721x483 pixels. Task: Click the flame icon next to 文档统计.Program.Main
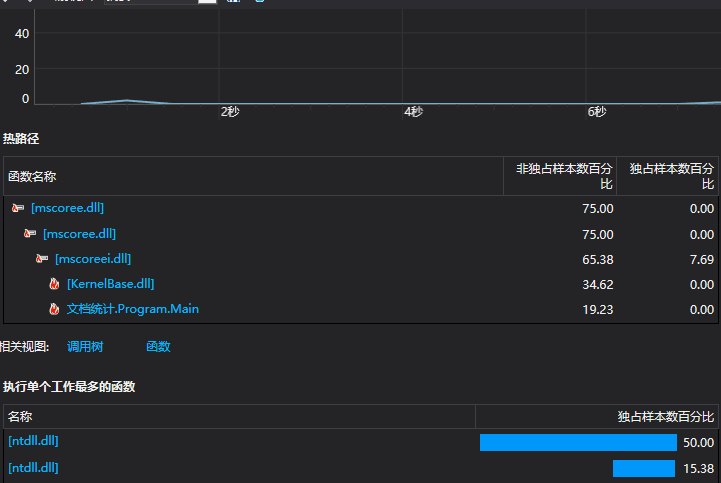tap(54, 309)
